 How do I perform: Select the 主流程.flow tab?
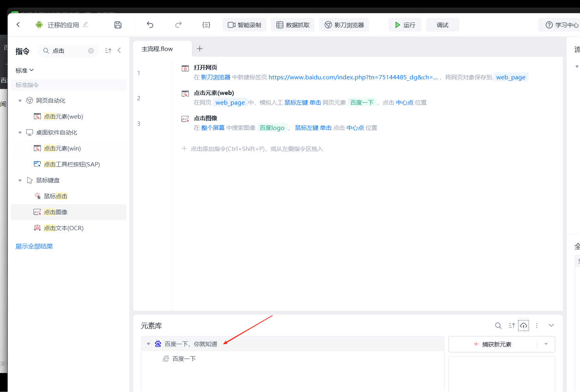157,49
